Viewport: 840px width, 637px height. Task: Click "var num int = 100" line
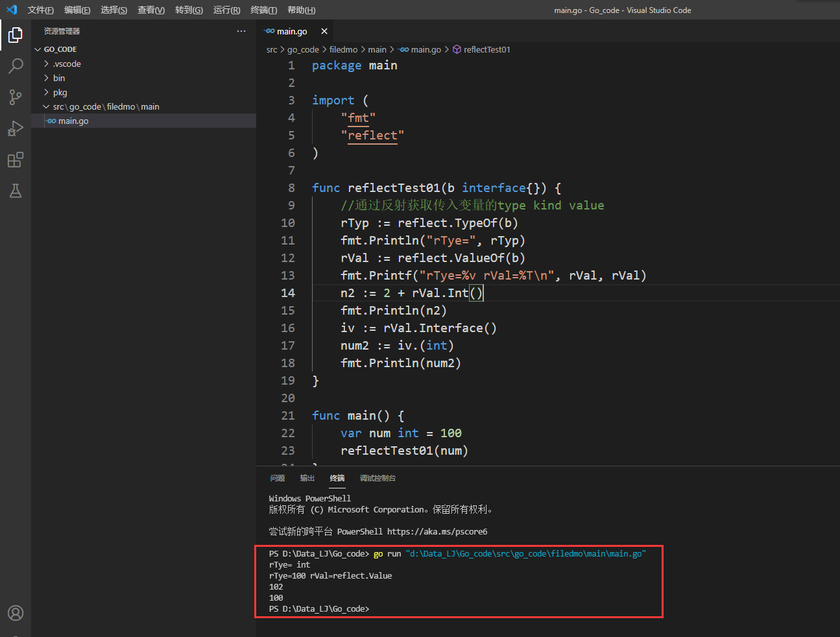point(402,433)
